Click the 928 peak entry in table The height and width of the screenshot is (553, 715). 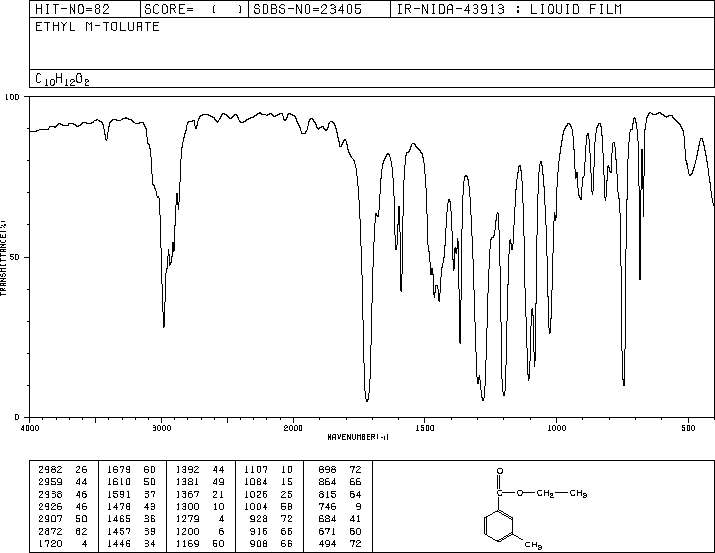point(259,519)
